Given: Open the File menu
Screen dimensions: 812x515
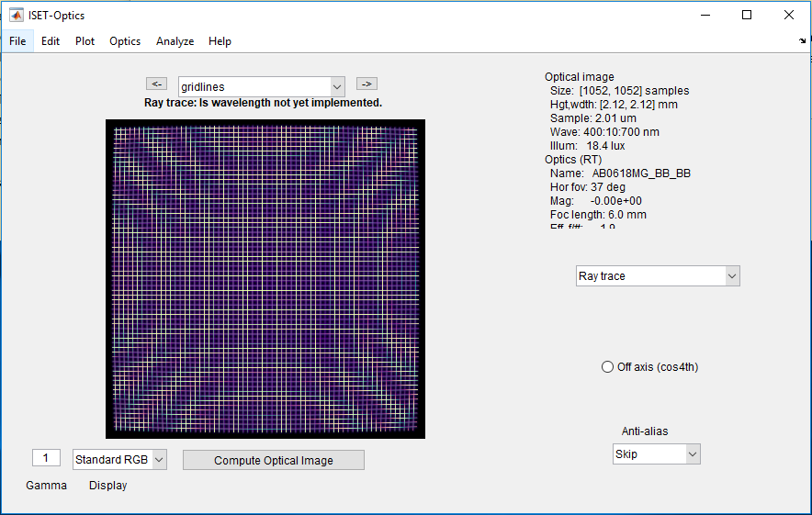Looking at the screenshot, I should pos(17,41).
